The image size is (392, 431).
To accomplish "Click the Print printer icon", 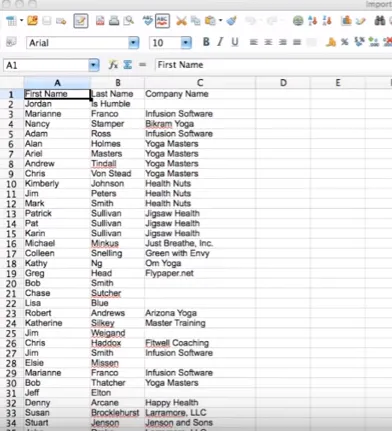I will 114,21.
